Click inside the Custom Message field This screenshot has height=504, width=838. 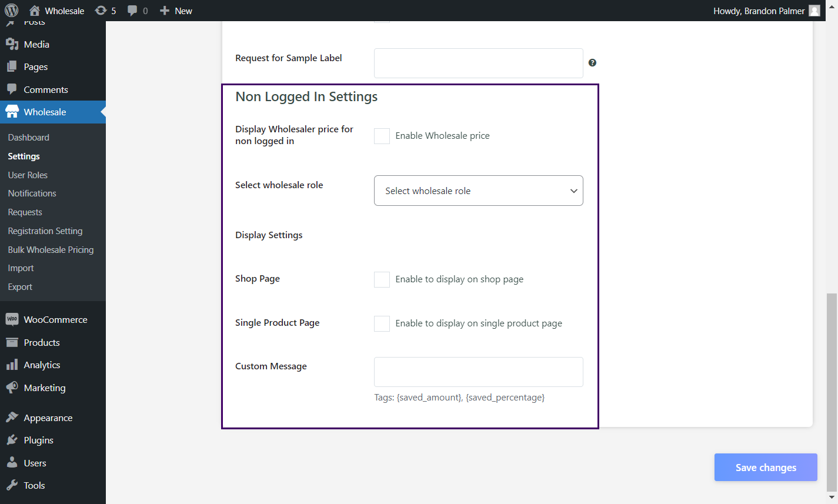tap(478, 372)
